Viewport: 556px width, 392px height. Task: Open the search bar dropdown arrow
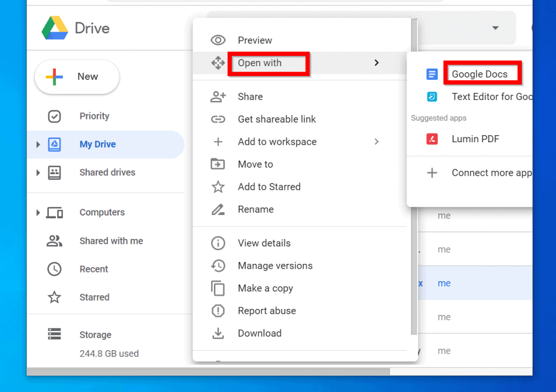495,28
